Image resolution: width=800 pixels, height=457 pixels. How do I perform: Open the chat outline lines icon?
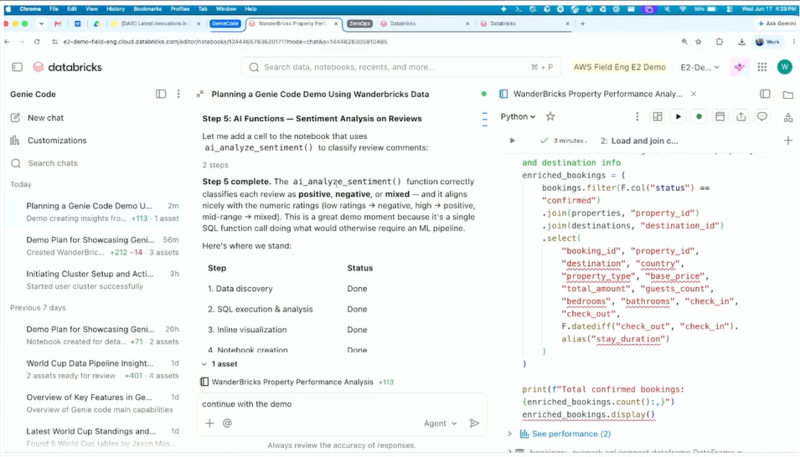pos(485,119)
